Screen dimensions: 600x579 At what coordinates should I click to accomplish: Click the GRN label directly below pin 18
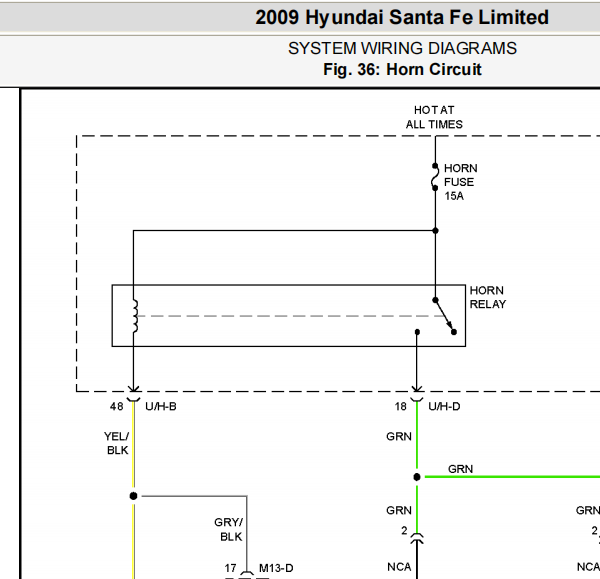tap(399, 436)
